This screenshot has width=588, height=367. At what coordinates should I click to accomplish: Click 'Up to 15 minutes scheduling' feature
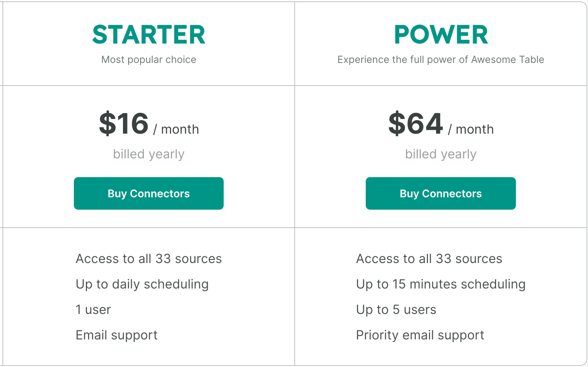coord(441,285)
